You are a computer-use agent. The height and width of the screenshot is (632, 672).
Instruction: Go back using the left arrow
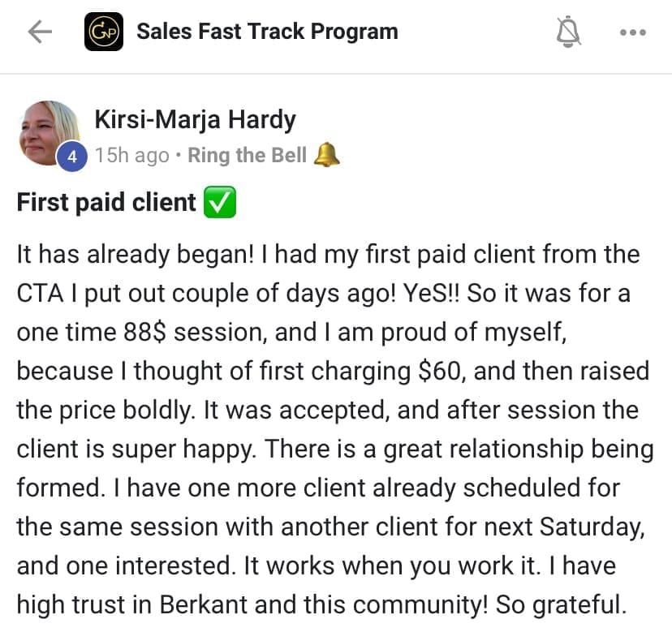pos(40,32)
